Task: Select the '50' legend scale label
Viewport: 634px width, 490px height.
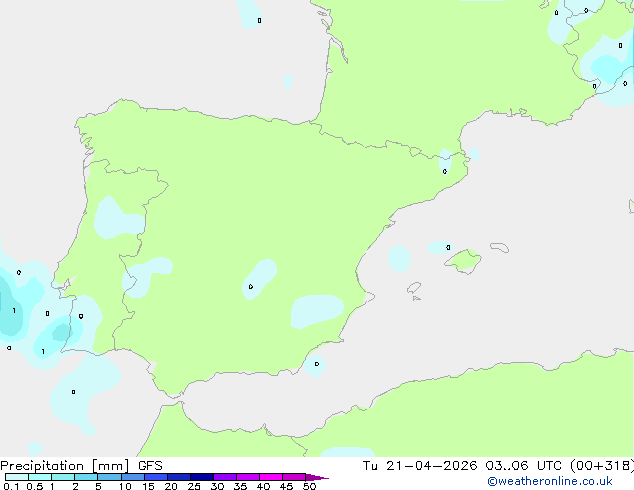Action: (x=310, y=486)
